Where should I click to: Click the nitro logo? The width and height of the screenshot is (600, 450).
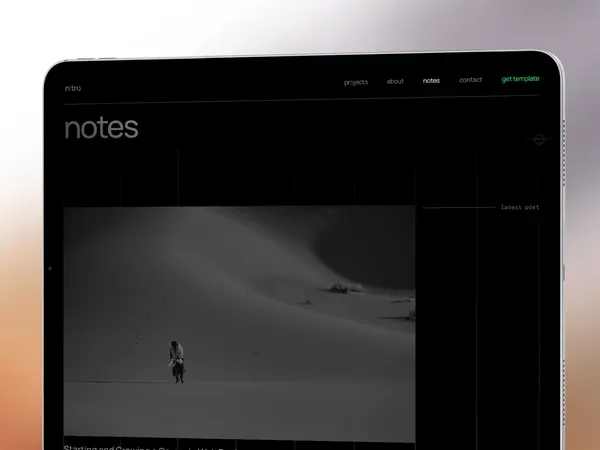coord(73,88)
